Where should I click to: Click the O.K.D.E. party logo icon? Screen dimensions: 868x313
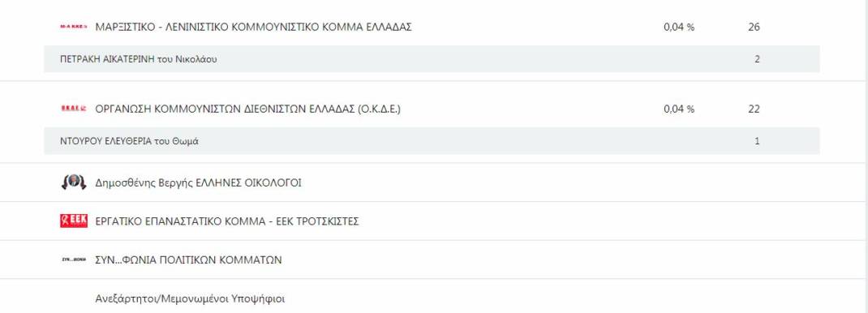click(x=73, y=109)
